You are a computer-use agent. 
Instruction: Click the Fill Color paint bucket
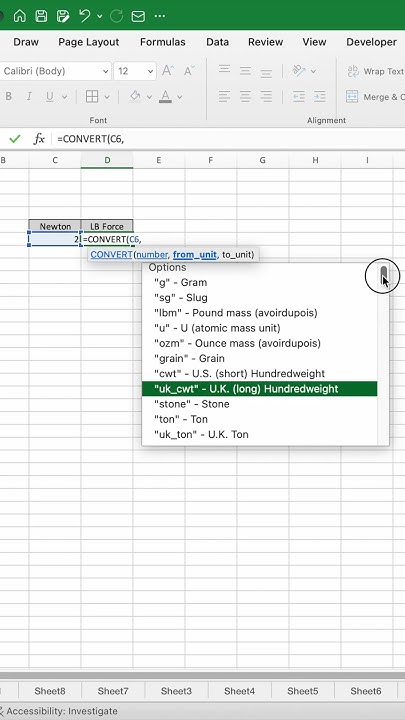click(135, 96)
